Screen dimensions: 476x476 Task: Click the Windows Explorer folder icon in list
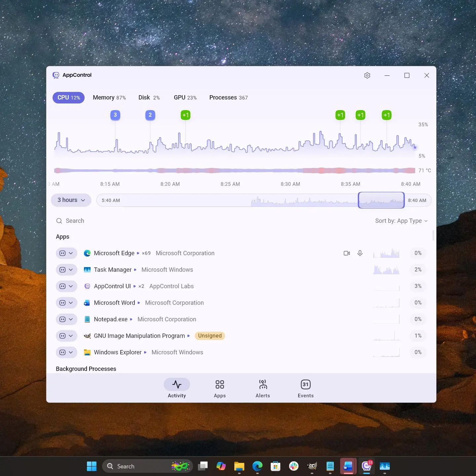coord(87,352)
